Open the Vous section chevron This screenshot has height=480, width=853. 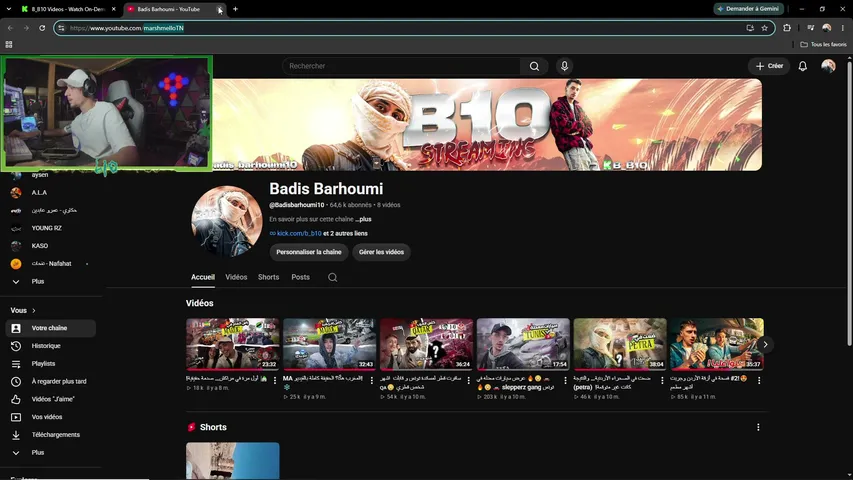tap(34, 310)
